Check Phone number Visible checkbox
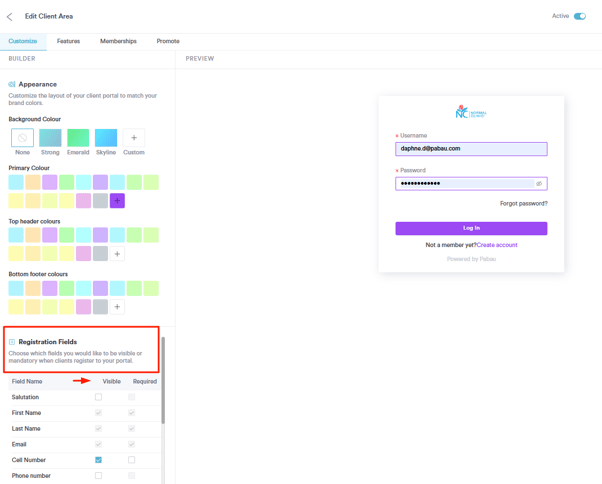Image resolution: width=602 pixels, height=484 pixels. pyautogui.click(x=98, y=476)
